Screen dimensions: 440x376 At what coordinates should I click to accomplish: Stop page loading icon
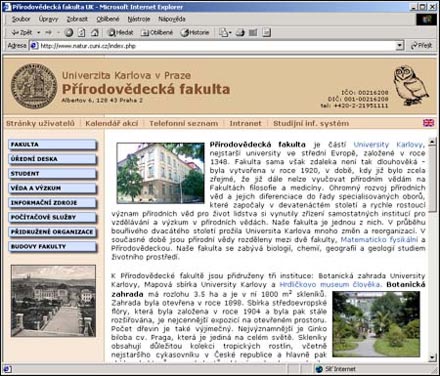[69, 33]
